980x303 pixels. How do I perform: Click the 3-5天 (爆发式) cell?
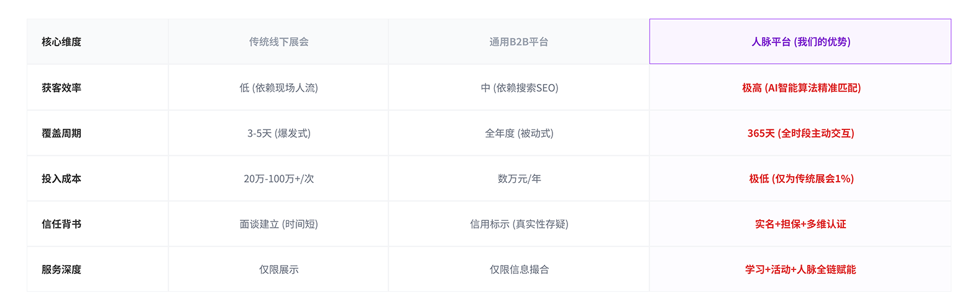pos(278,133)
